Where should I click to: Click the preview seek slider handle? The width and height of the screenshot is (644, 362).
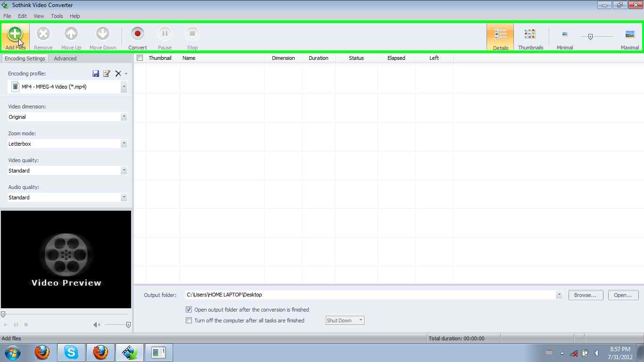click(x=3, y=314)
